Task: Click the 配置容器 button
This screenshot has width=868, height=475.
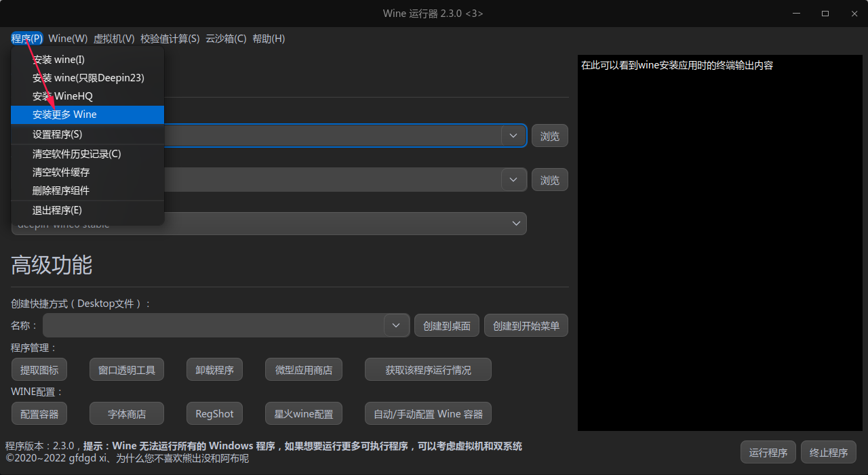Action: tap(39, 413)
